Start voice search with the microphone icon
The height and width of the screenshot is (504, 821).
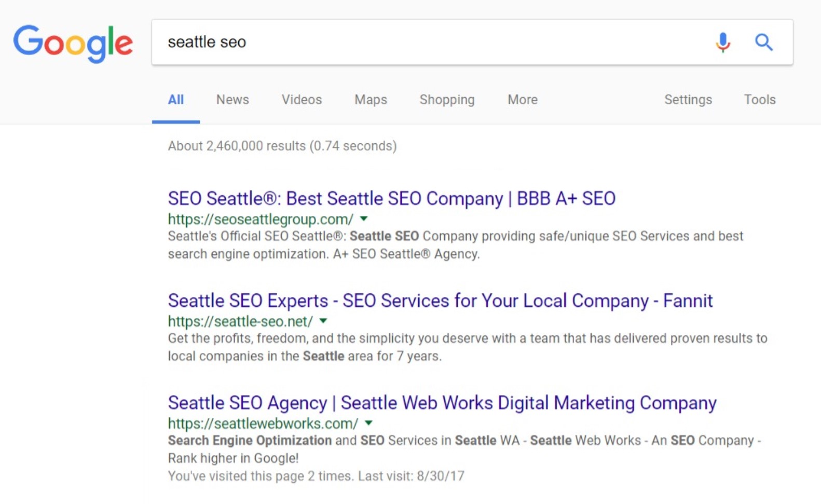click(x=722, y=43)
